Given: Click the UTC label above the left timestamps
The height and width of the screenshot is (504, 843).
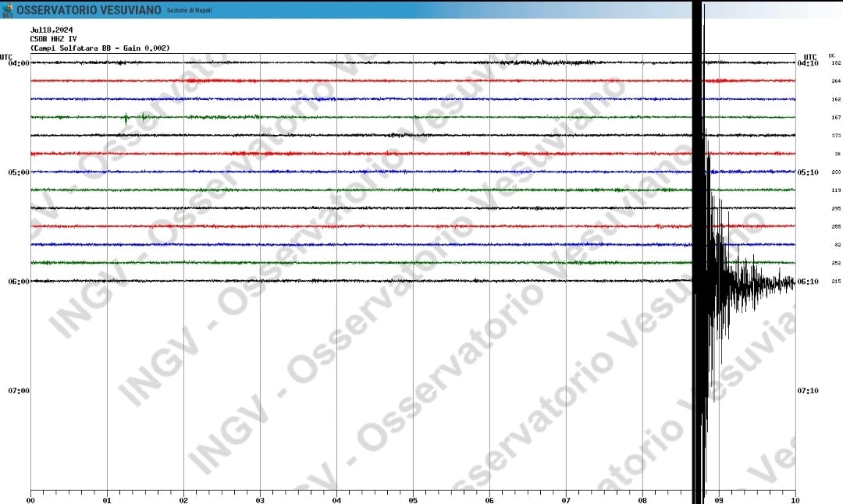Looking at the screenshot, I should pyautogui.click(x=6, y=55).
